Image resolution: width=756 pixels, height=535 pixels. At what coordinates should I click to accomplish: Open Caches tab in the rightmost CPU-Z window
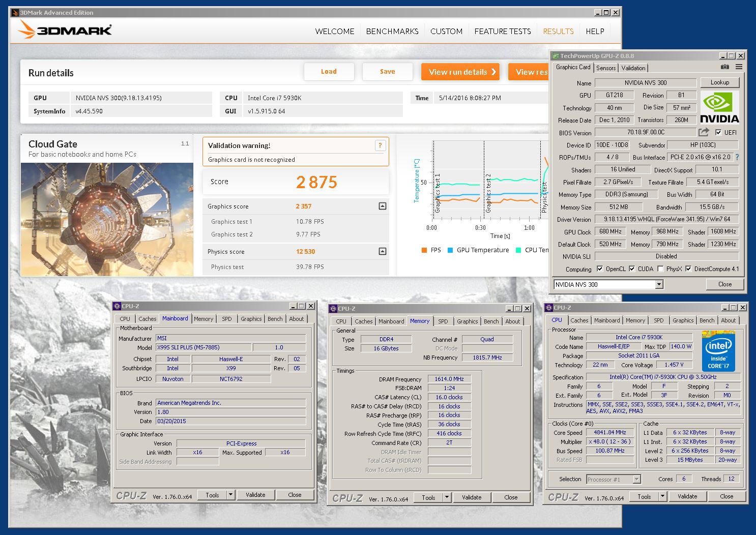579,320
